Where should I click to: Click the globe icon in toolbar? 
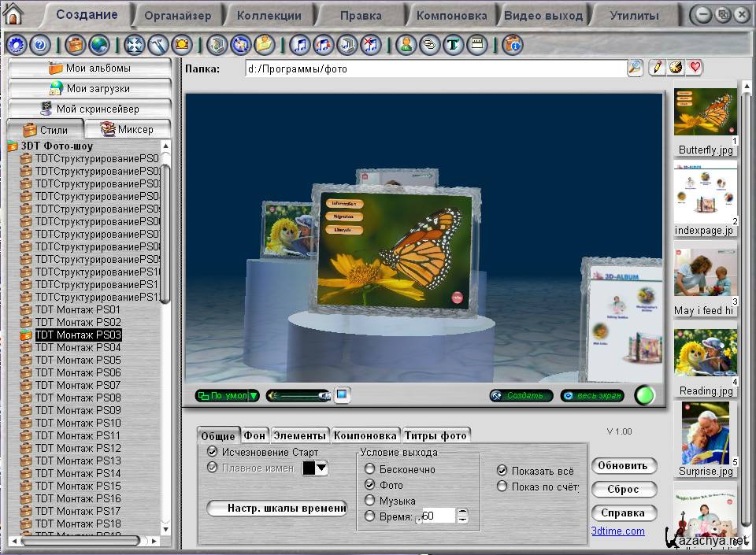pos(99,45)
